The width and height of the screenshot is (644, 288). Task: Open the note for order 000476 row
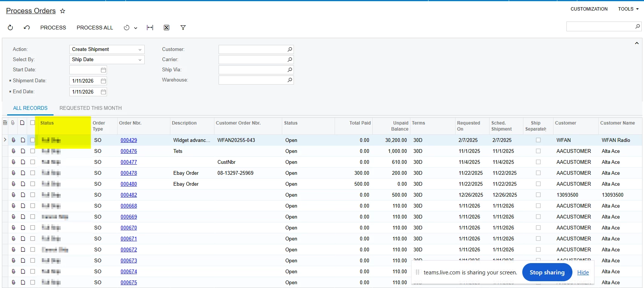pos(23,151)
